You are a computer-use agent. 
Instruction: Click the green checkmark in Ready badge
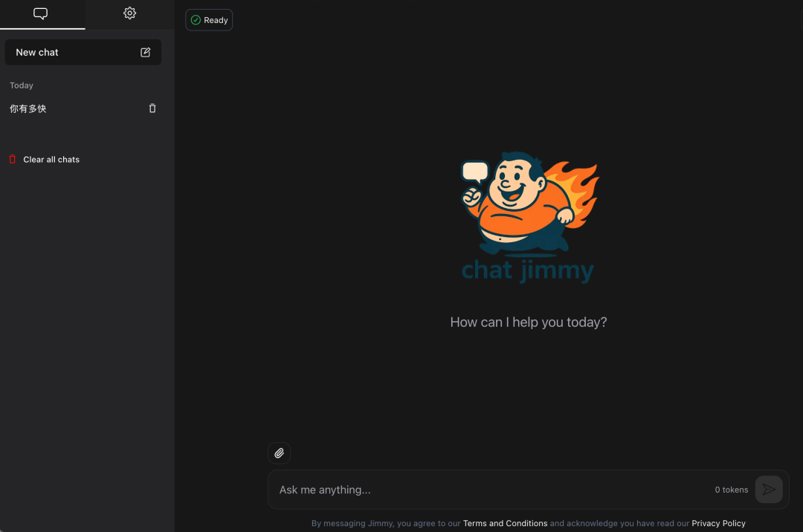[x=196, y=20]
